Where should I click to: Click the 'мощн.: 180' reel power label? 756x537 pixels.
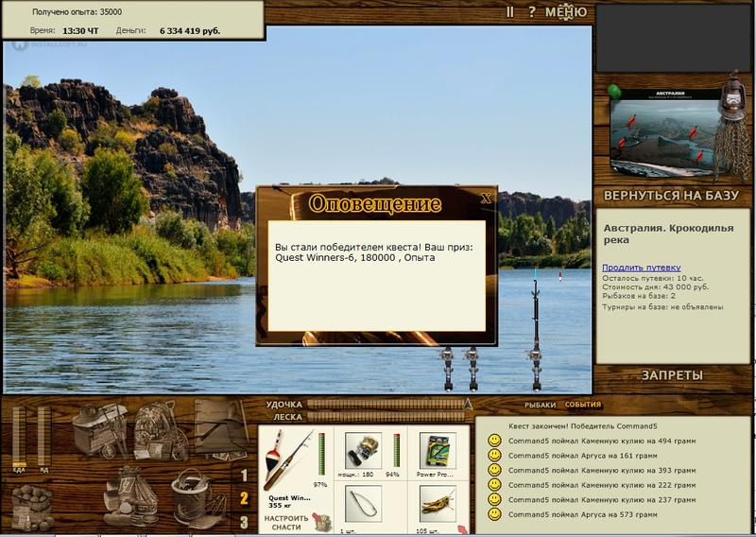(355, 475)
